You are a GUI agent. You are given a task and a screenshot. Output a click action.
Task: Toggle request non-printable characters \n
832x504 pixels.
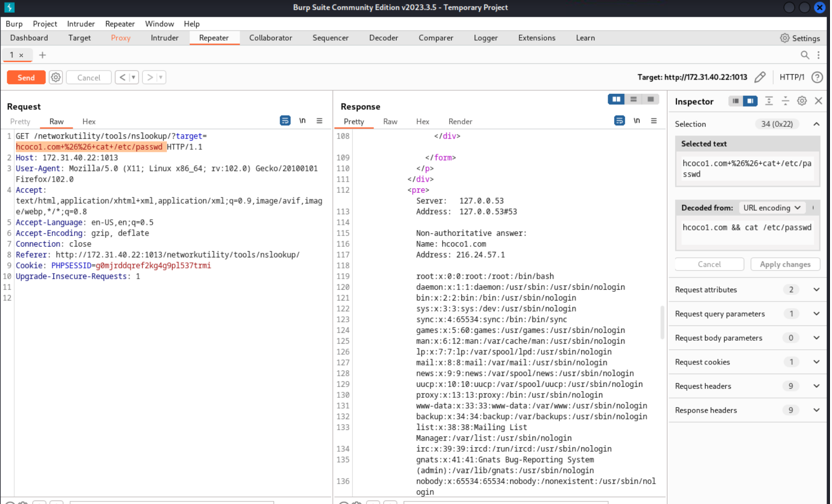click(303, 121)
